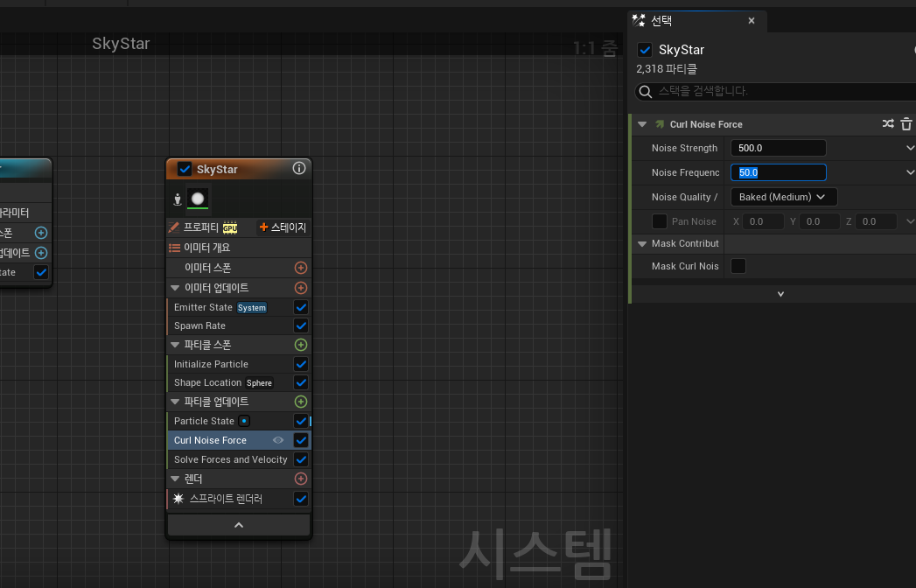Viewport: 916px width, 588px height.
Task: Collapse the Mask Contribution group
Action: pyautogui.click(x=642, y=244)
